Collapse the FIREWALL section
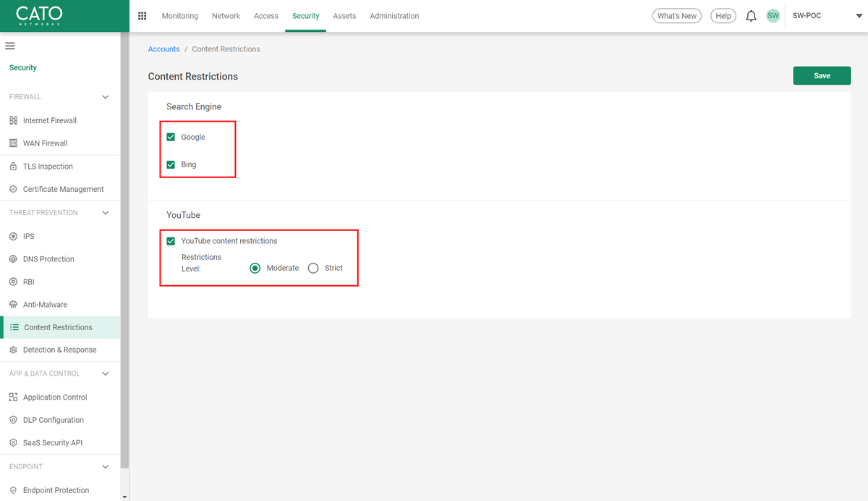This screenshot has height=501, width=868. click(x=106, y=97)
